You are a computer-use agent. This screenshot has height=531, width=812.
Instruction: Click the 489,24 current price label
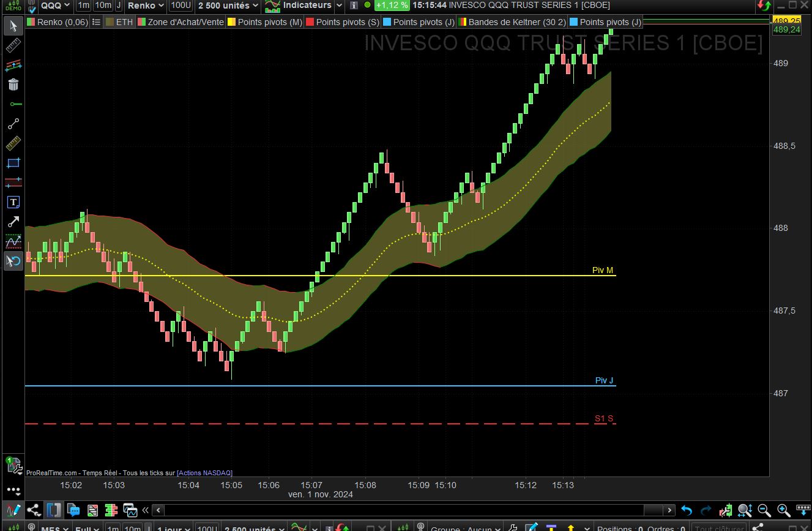pyautogui.click(x=787, y=29)
